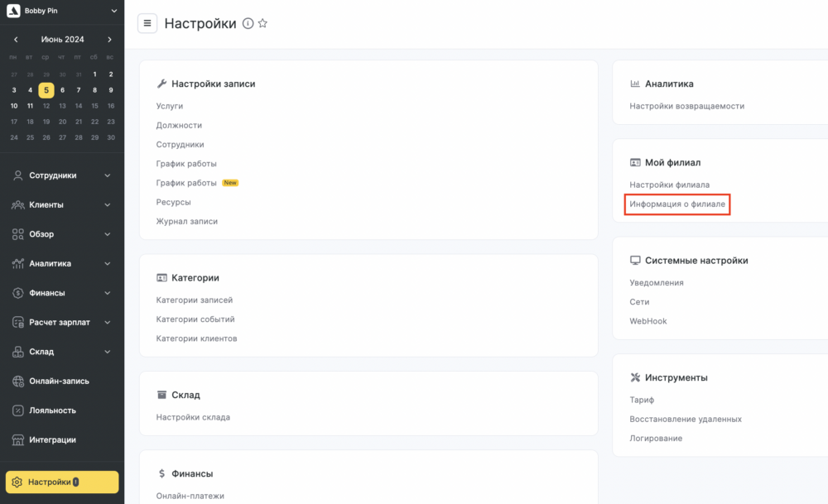Image resolution: width=828 pixels, height=504 pixels.
Task: Click the Клиенты sidebar group icon
Action: (x=18, y=204)
